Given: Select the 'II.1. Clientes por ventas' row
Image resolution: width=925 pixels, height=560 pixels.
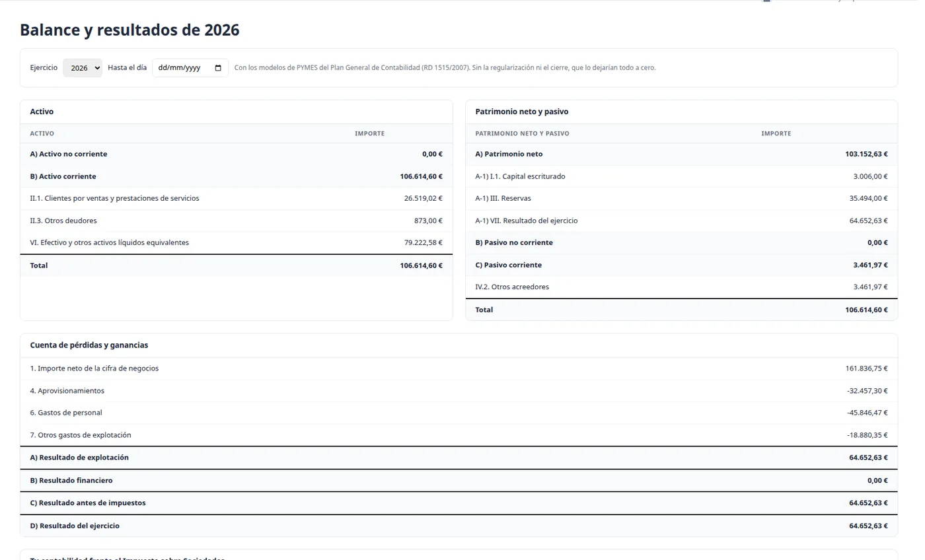Looking at the screenshot, I should coord(237,198).
